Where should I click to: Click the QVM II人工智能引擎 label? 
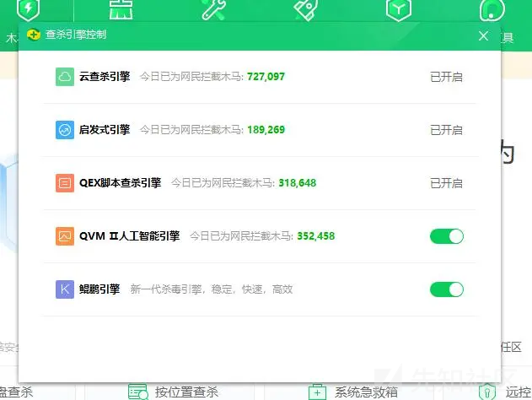tap(129, 235)
